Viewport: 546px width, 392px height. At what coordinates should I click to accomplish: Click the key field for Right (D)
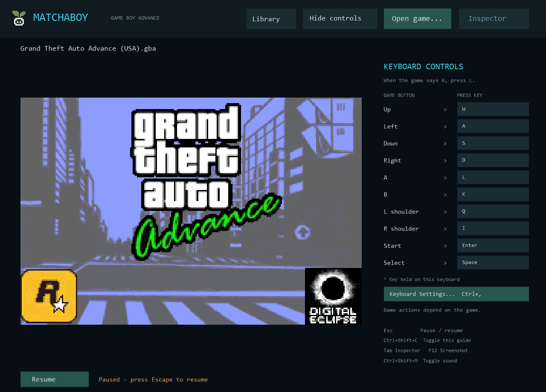(493, 160)
